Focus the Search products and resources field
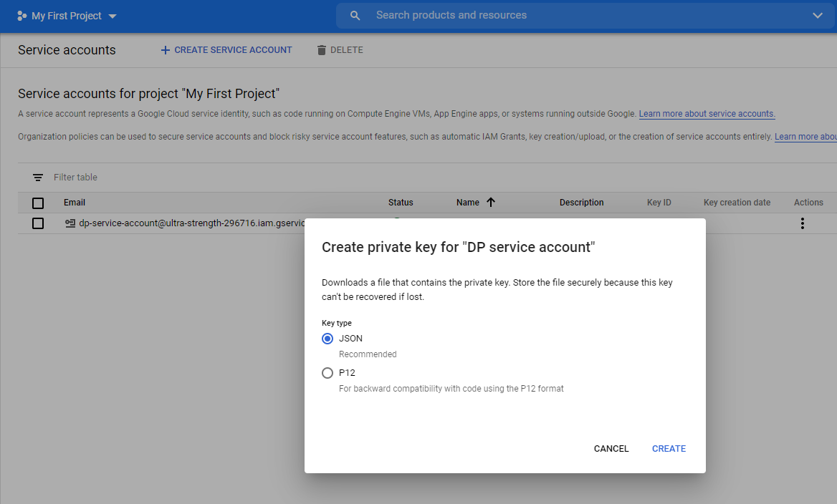The height and width of the screenshot is (504, 837). (x=585, y=16)
